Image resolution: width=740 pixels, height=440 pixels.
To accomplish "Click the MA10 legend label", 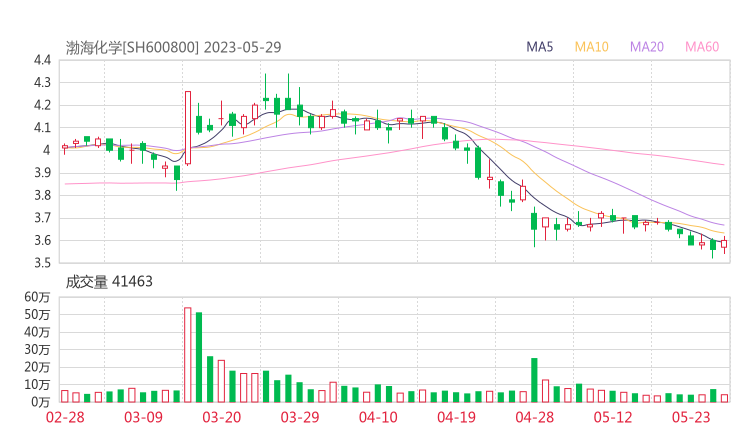I will pos(591,47).
